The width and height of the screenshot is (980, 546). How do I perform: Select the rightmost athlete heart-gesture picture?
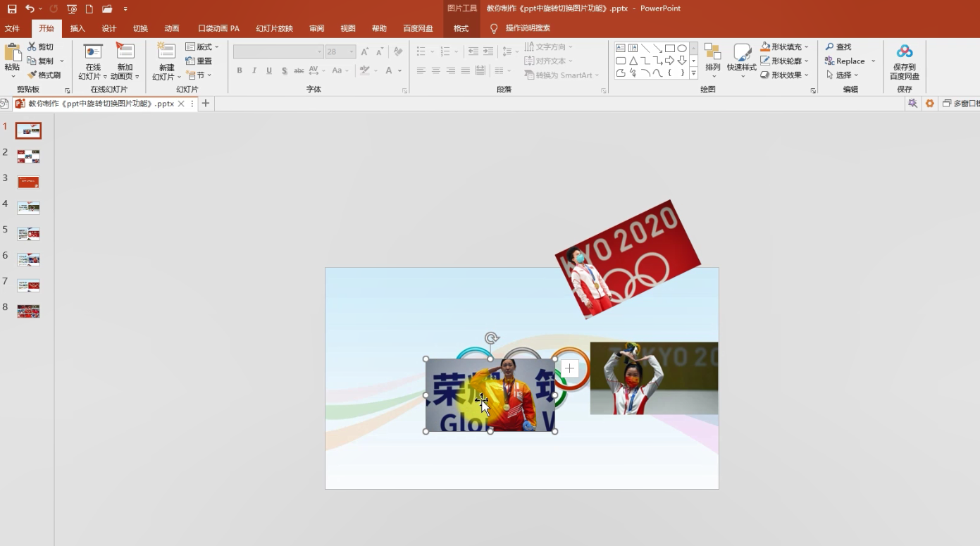tap(654, 378)
